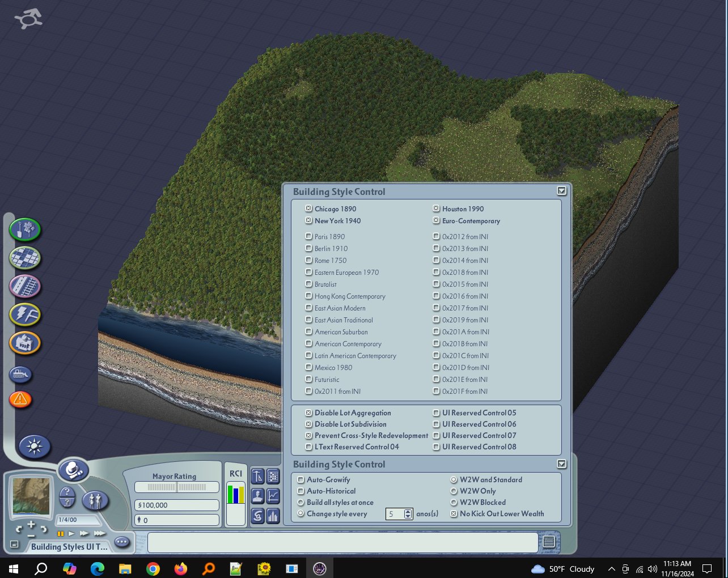This screenshot has width=728, height=578.
Task: Select the Query tool (upper question mark)
Action: point(67,491)
